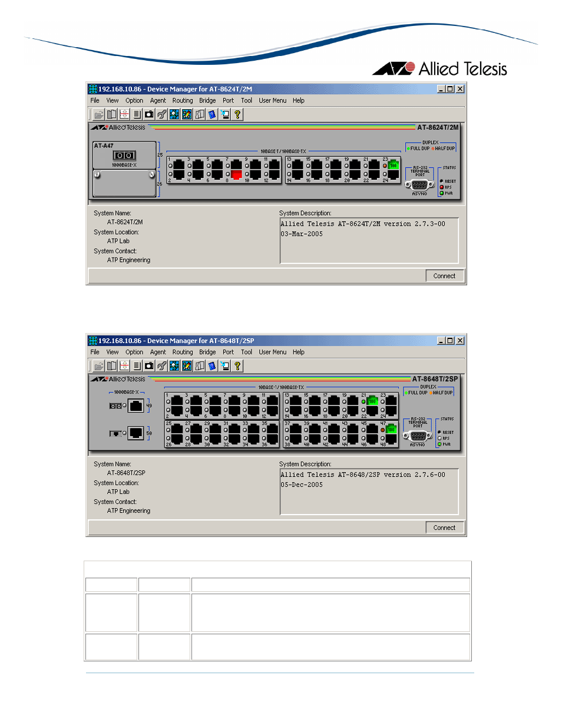The height and width of the screenshot is (728, 562).
Task: Open the File menu in the AT-8624T/2M window
Action: point(95,101)
